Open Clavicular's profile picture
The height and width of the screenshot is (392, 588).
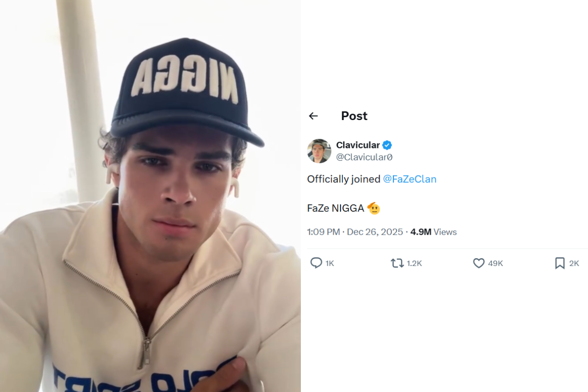[x=318, y=150]
